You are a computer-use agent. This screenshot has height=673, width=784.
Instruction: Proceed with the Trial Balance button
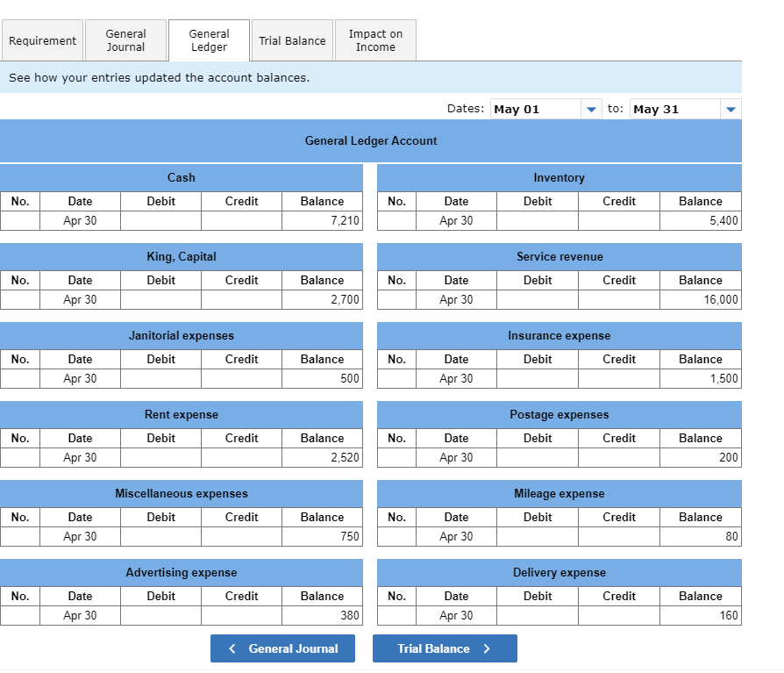(x=445, y=648)
